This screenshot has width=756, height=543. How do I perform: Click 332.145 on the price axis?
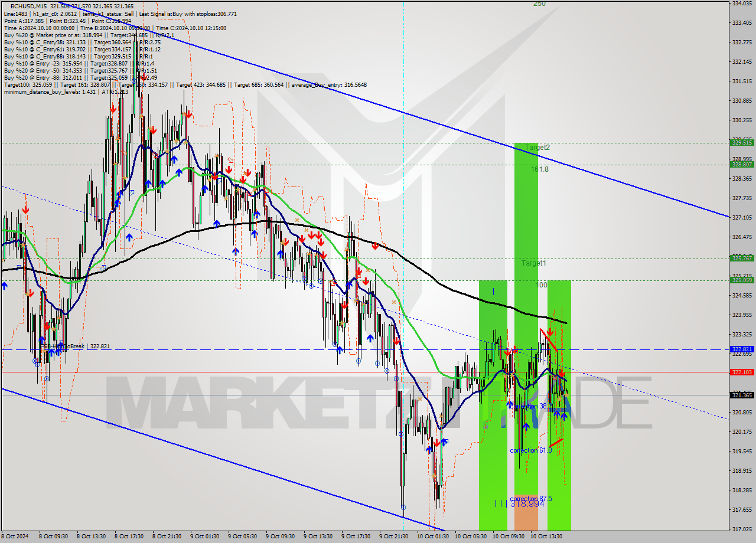pyautogui.click(x=742, y=61)
